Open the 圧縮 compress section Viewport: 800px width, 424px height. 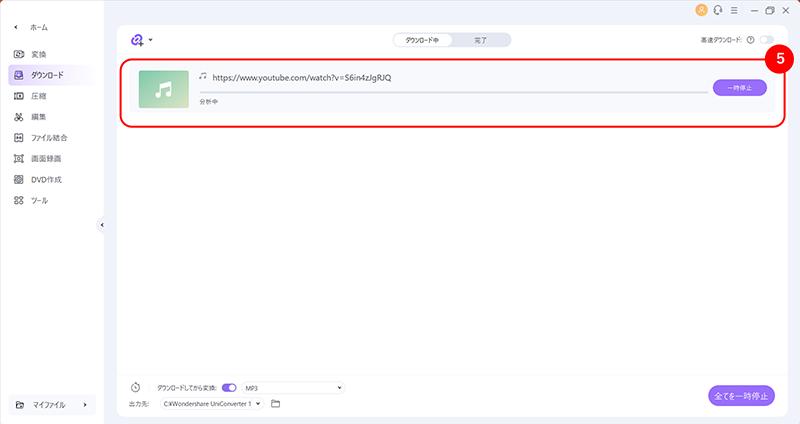tap(39, 96)
